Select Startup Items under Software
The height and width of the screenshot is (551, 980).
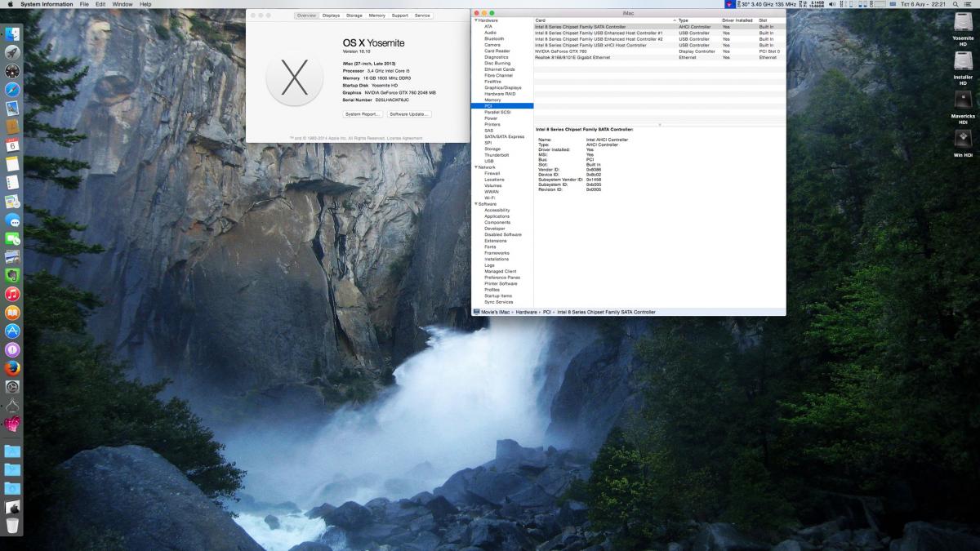[498, 295]
